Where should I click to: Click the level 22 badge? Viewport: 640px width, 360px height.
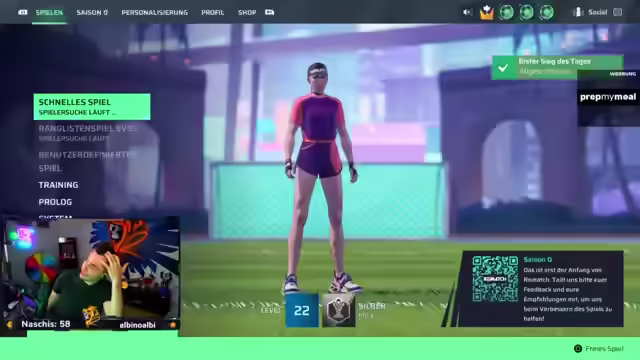click(x=302, y=311)
